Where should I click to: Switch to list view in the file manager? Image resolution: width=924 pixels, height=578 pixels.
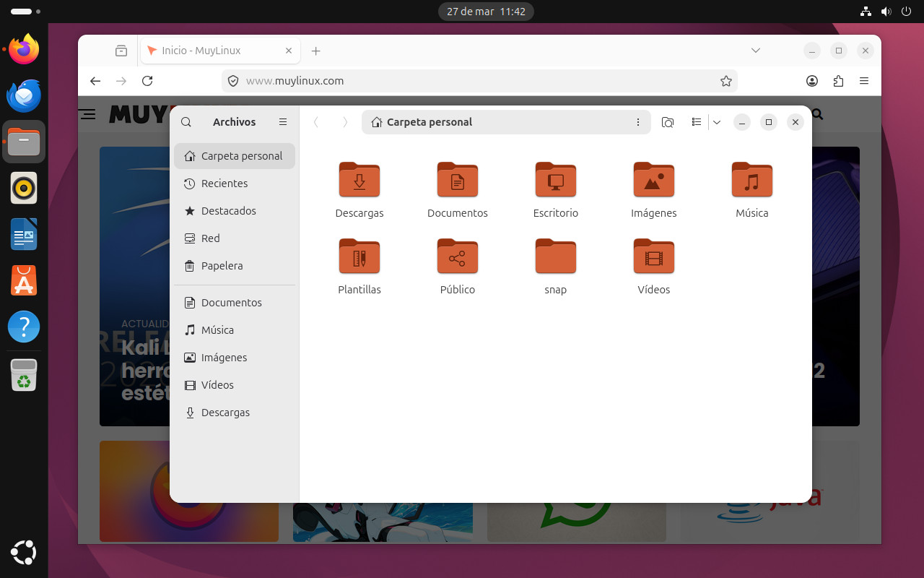tap(696, 122)
